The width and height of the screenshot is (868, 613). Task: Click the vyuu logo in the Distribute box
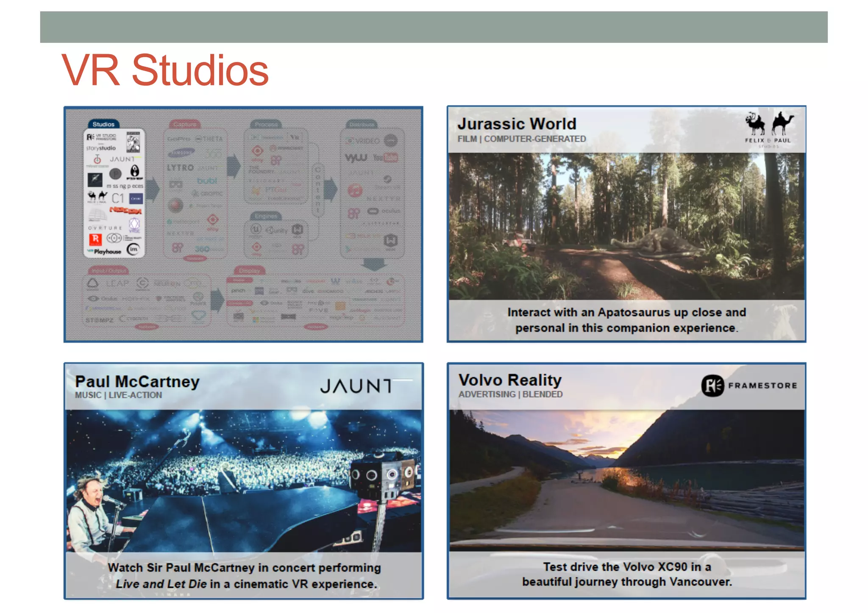356,158
